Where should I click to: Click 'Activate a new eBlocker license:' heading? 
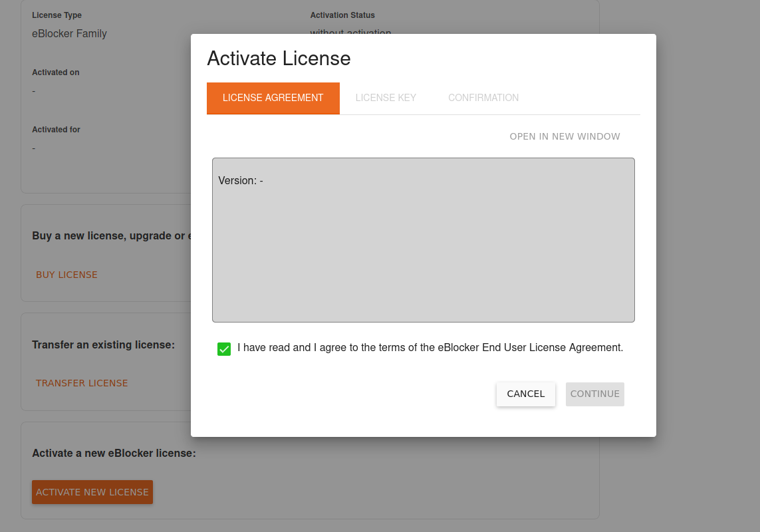tap(114, 453)
